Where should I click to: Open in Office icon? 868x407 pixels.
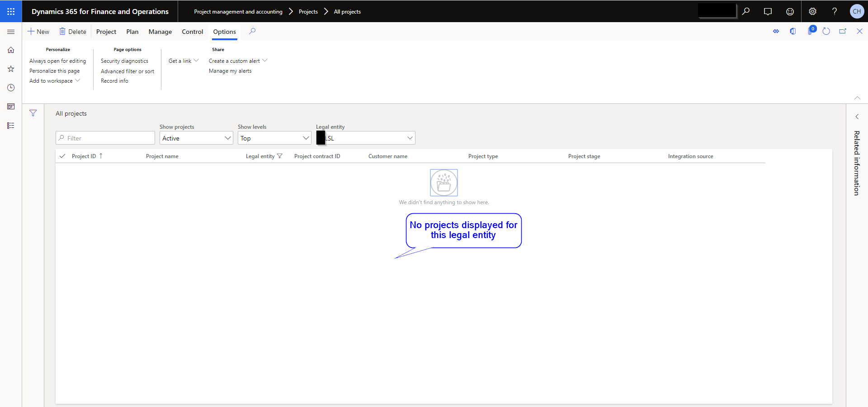point(793,31)
